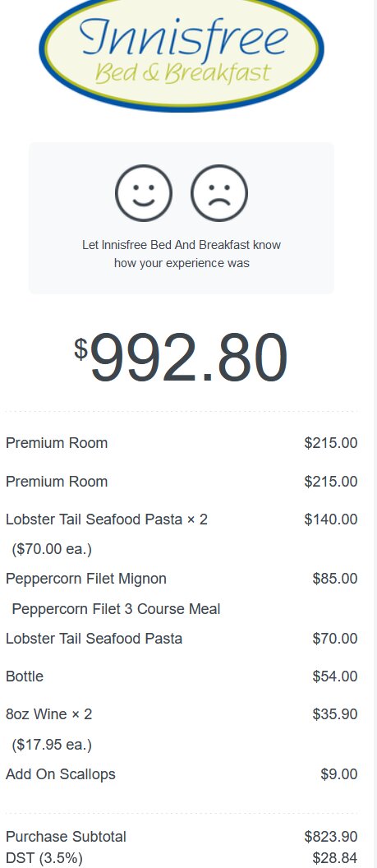This screenshot has width=377, height=868.
Task: Click Peppercorn Filet 3 Course Meal description
Action: click(x=116, y=609)
